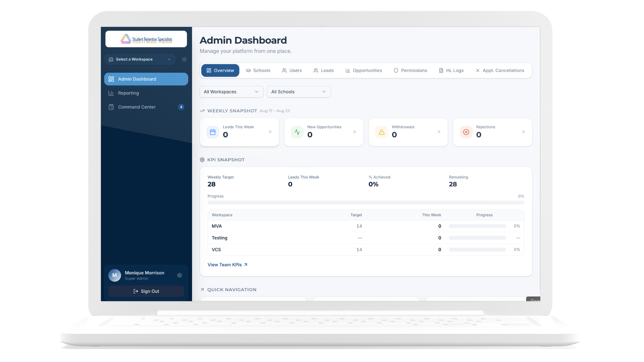Open workspace settings gear beside Select a Workspace
Image resolution: width=644 pixels, height=362 pixels.
coord(184,59)
